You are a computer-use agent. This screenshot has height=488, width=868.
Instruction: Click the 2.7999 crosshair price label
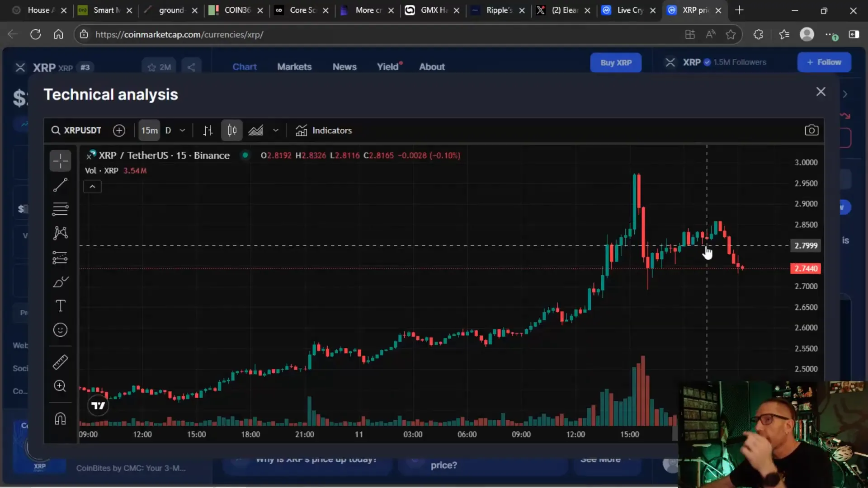(x=806, y=246)
